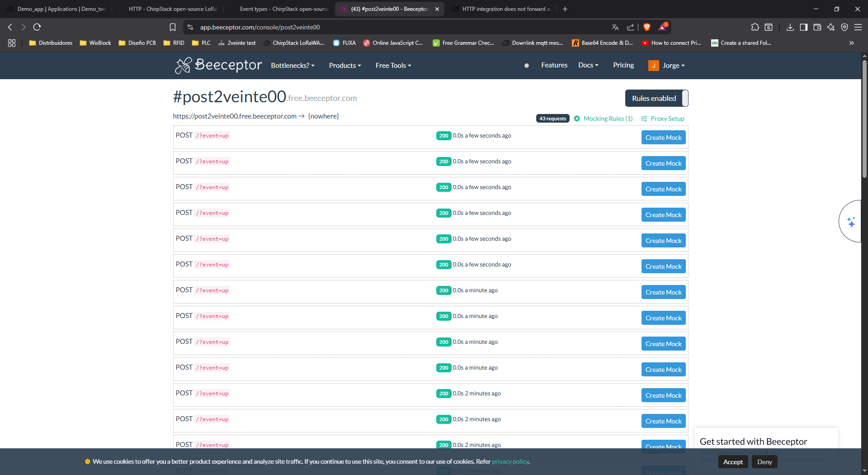Open Base64 Encode & D... bookmark

(603, 43)
